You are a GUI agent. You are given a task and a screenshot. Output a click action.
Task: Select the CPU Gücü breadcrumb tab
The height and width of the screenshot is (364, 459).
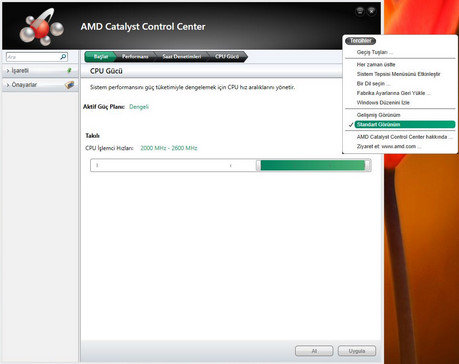click(x=227, y=57)
